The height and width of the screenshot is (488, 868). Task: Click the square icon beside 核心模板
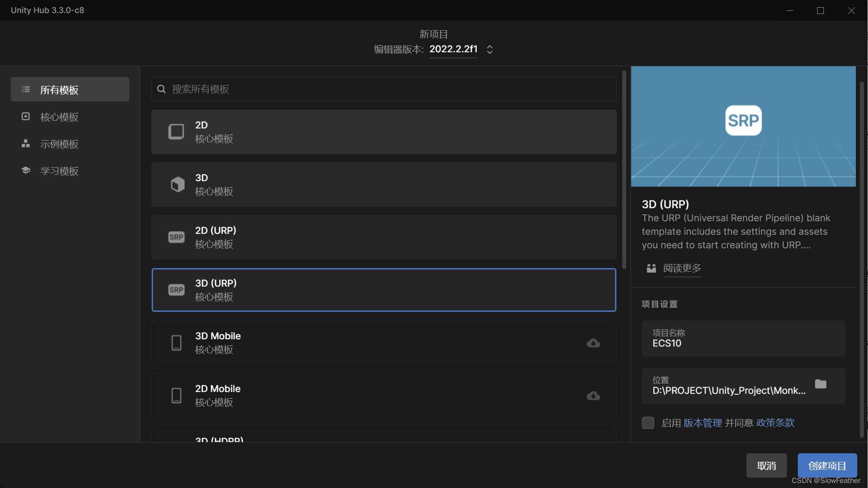click(26, 116)
